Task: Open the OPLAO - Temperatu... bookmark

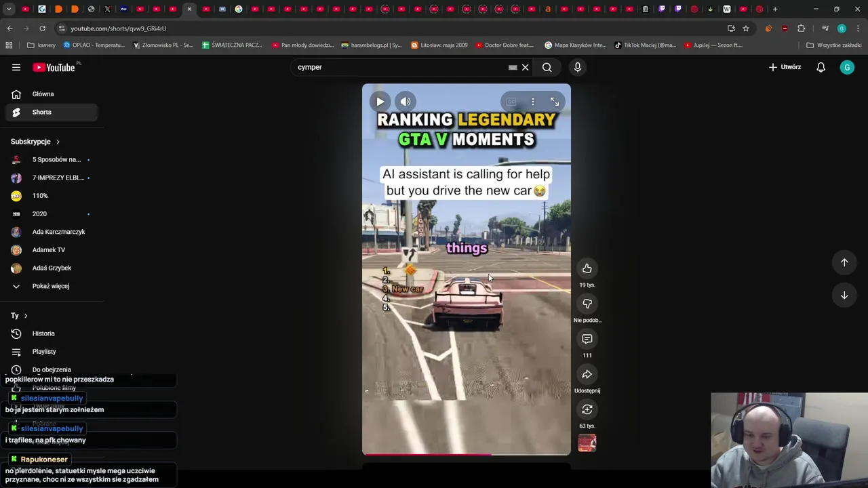Action: tap(94, 45)
